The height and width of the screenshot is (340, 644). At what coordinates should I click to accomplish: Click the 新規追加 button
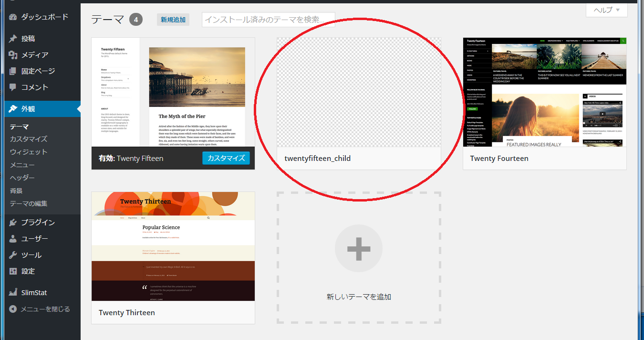pyautogui.click(x=173, y=20)
